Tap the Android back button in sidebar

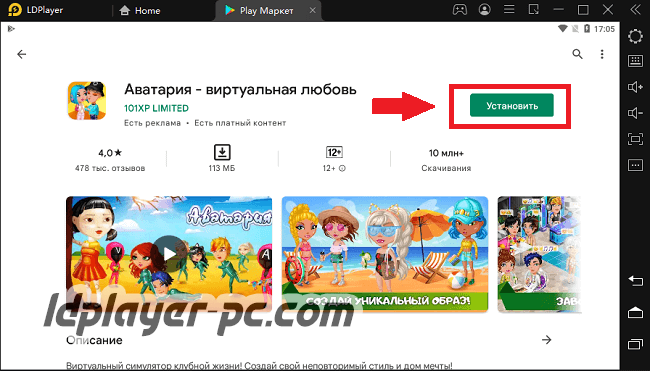click(635, 281)
